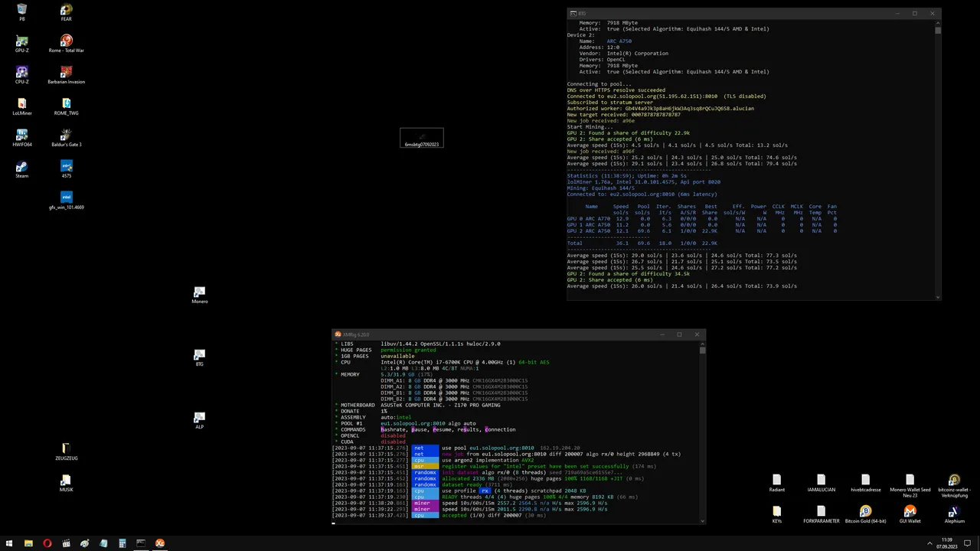Viewport: 980px width, 551px height.
Task: Click the 'hashrate' command text in XMRig
Action: [394, 429]
